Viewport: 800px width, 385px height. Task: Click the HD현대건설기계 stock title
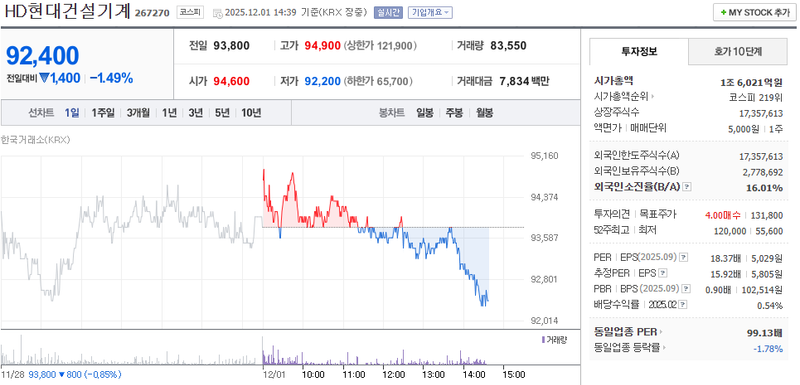[x=68, y=11]
